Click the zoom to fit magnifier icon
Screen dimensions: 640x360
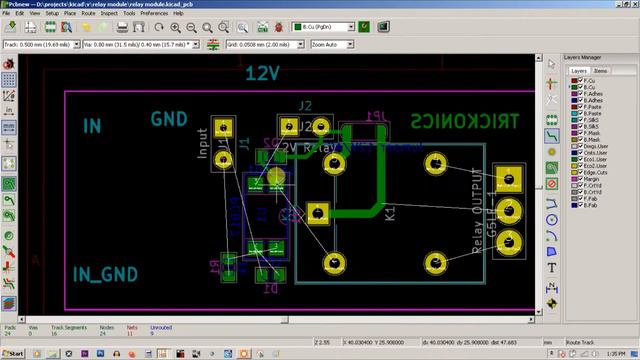[x=207, y=27]
